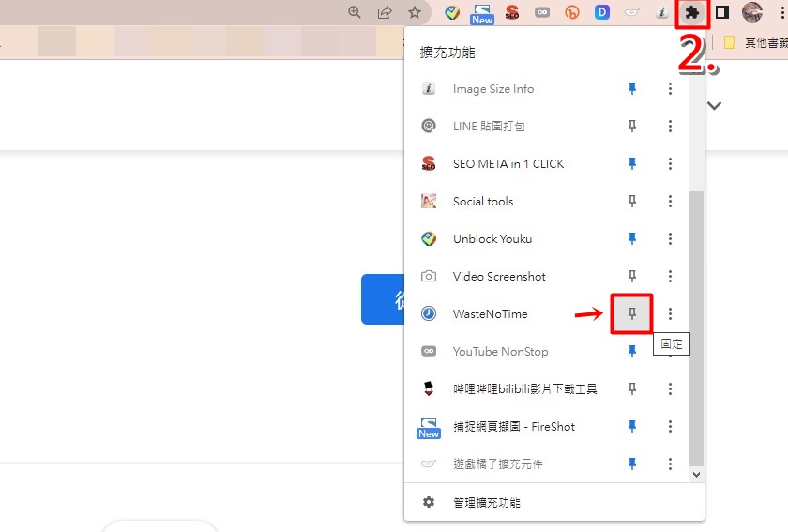Pin Video Screenshot extension
This screenshot has width=788, height=532.
632,276
